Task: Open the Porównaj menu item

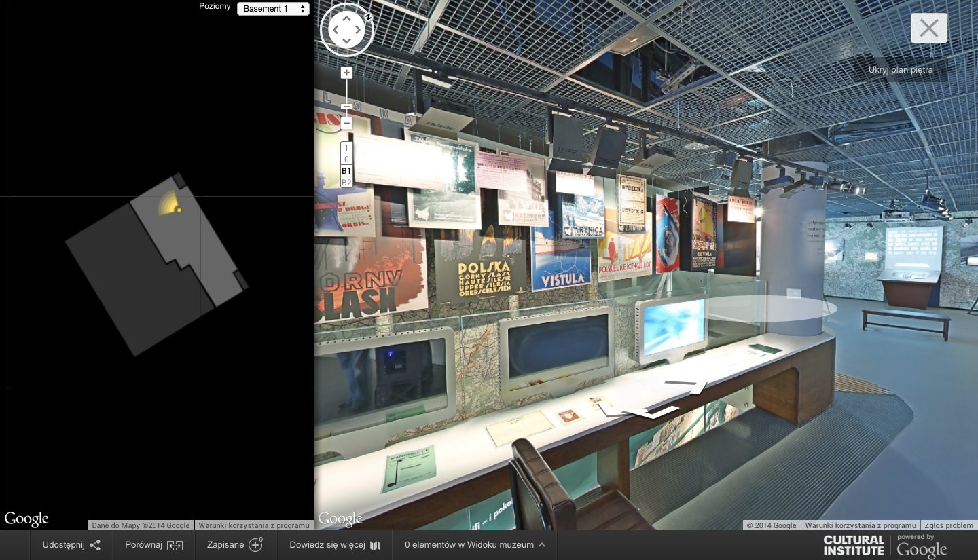Action: click(154, 545)
